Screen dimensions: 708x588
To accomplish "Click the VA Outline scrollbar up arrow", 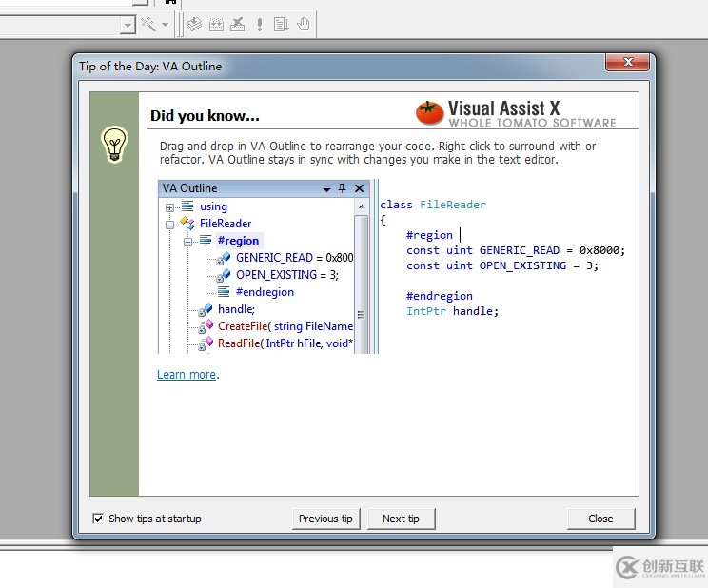I will coord(362,206).
